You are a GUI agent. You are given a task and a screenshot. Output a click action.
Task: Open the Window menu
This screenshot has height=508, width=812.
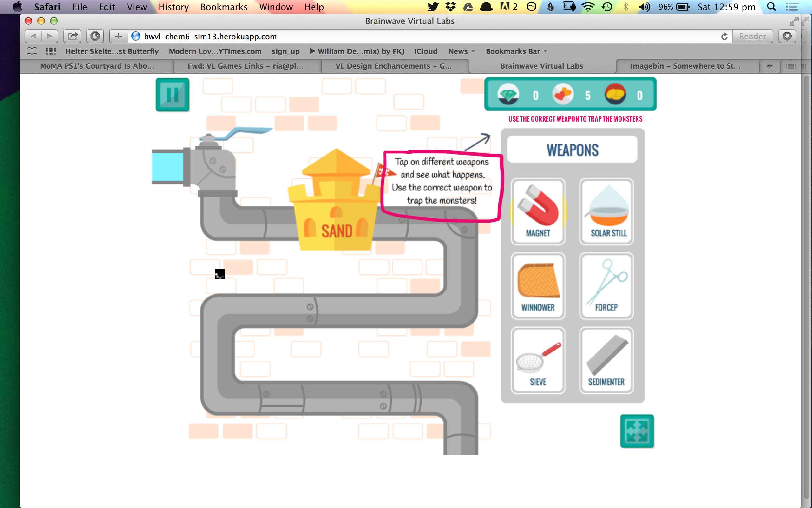tap(276, 7)
